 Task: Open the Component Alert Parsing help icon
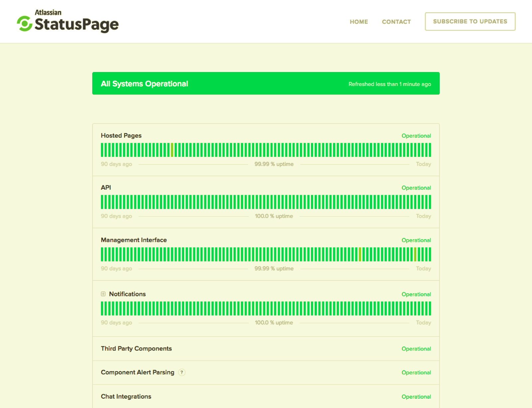pos(182,372)
